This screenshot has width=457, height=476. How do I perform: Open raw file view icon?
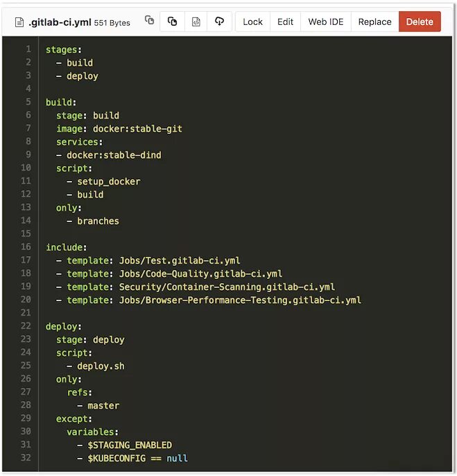[x=196, y=22]
